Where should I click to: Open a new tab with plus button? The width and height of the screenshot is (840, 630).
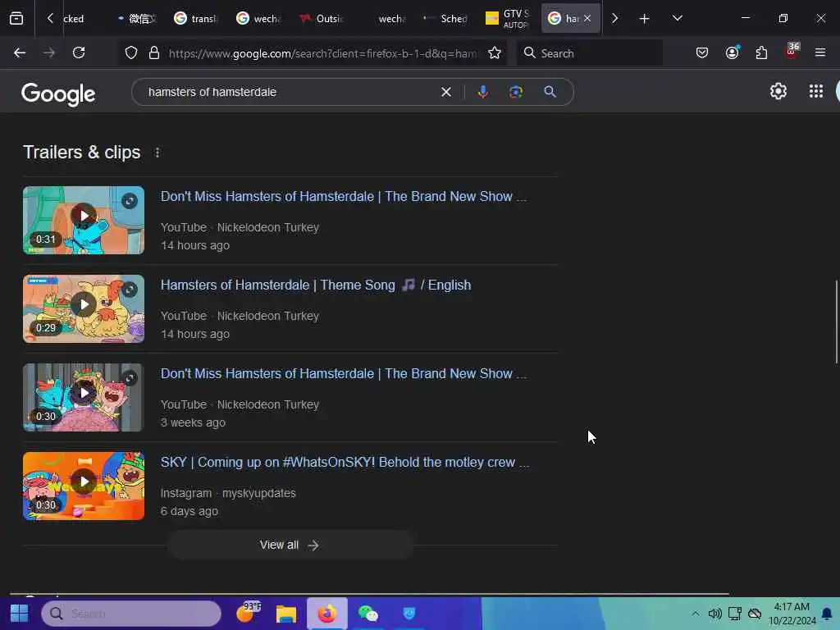click(x=644, y=19)
